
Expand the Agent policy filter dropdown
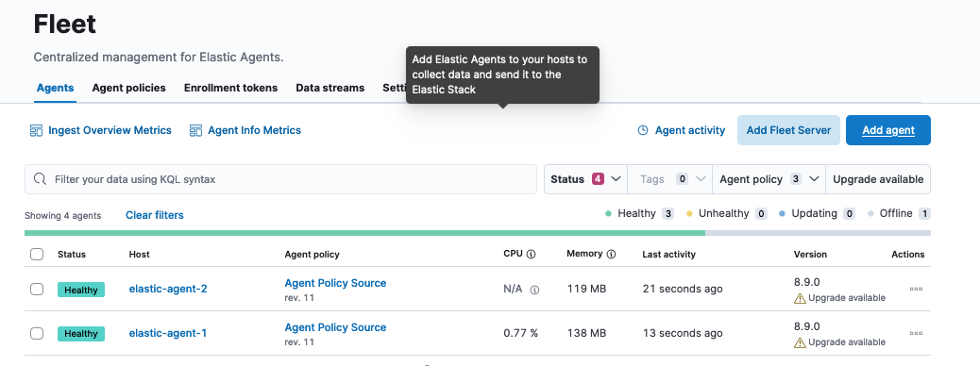pyautogui.click(x=769, y=179)
